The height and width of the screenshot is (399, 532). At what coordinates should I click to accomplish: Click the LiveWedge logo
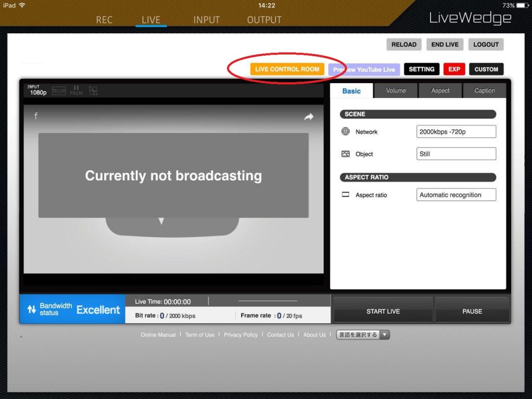[470, 18]
